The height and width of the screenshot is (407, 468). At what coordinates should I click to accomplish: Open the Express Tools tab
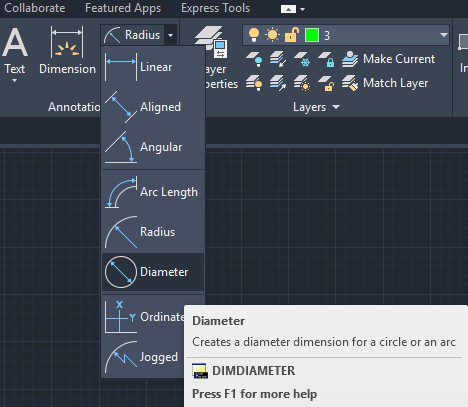click(x=215, y=8)
